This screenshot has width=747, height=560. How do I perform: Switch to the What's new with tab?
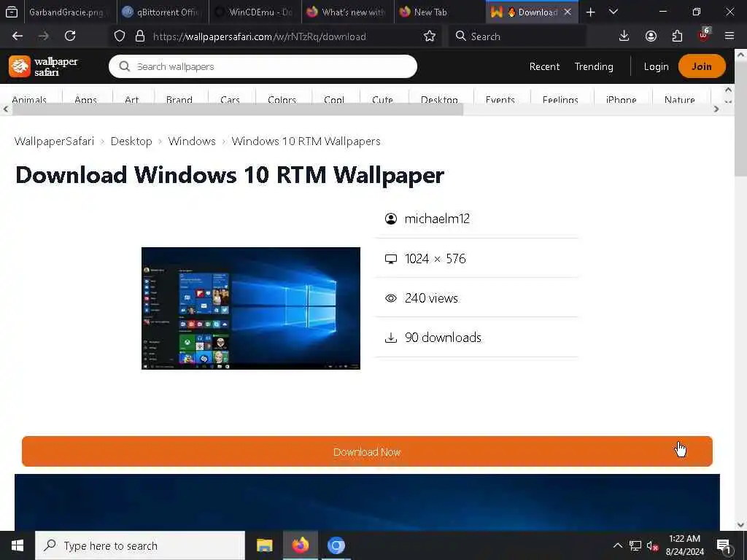click(347, 12)
